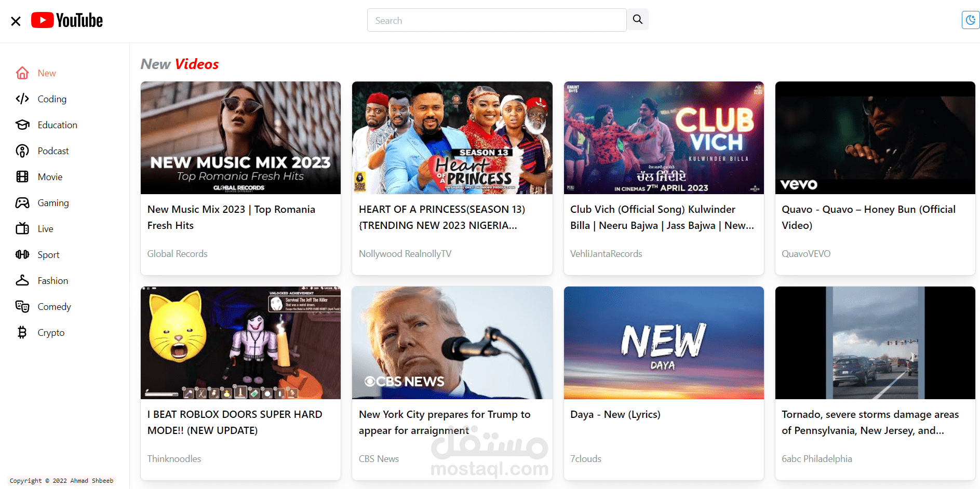980x489 pixels.
Task: Select the Movie film icon
Action: point(22,177)
